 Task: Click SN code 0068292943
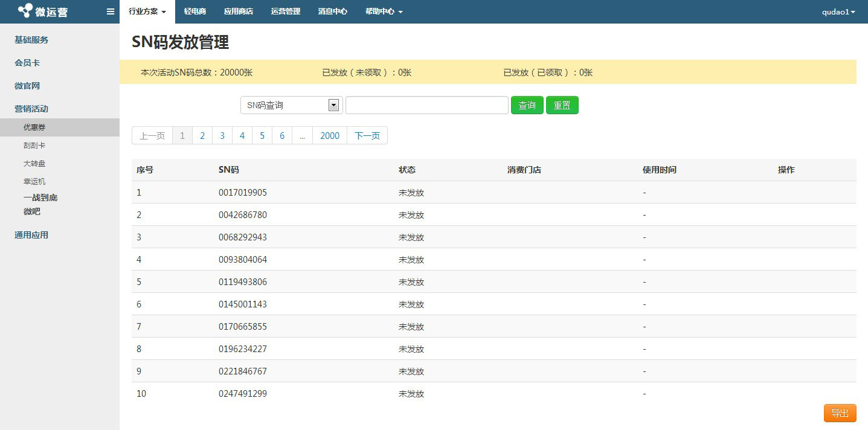pos(243,237)
